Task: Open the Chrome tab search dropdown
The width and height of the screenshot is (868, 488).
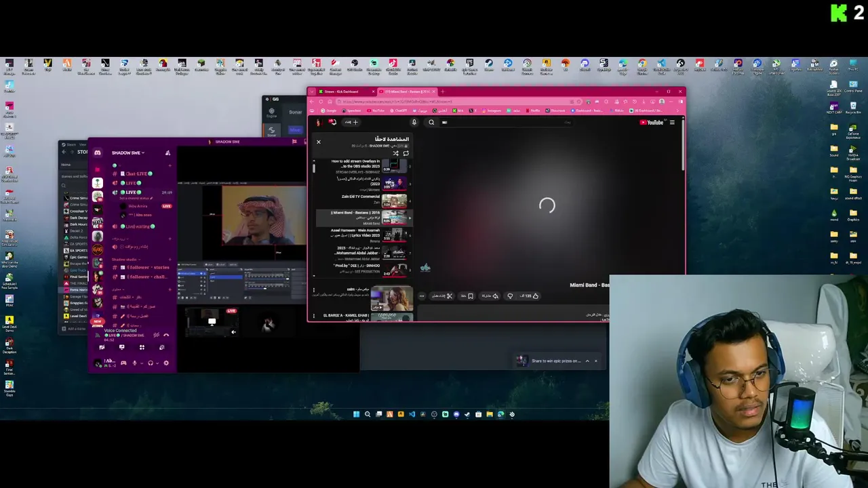Action: coord(312,91)
